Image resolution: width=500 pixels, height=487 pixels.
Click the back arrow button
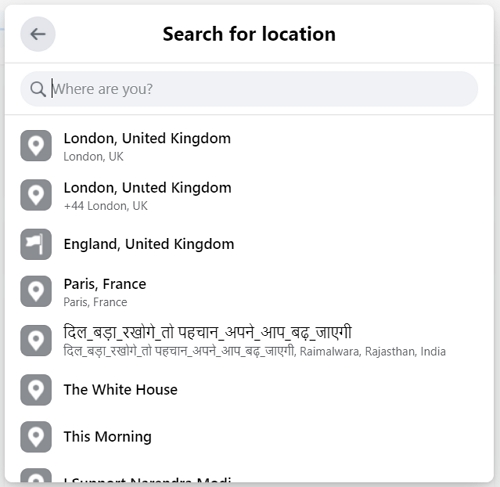click(x=38, y=34)
